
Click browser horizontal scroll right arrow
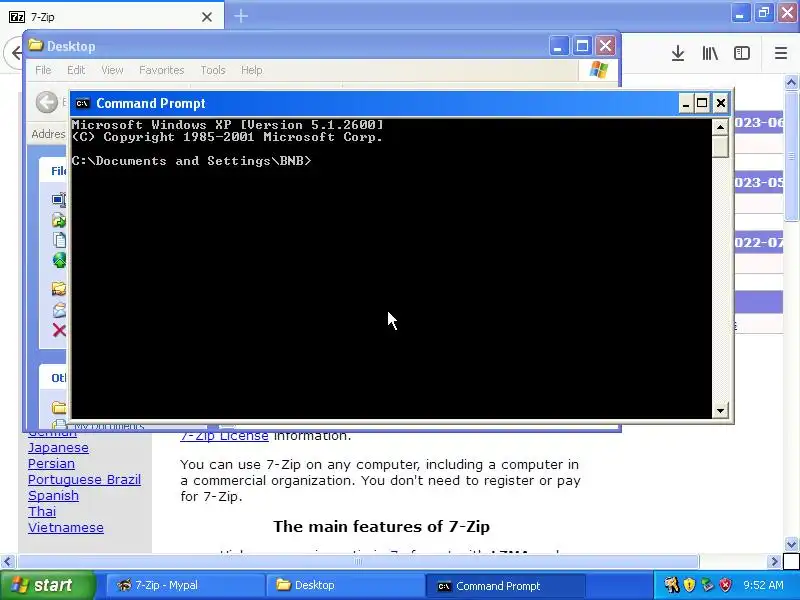click(x=774, y=562)
